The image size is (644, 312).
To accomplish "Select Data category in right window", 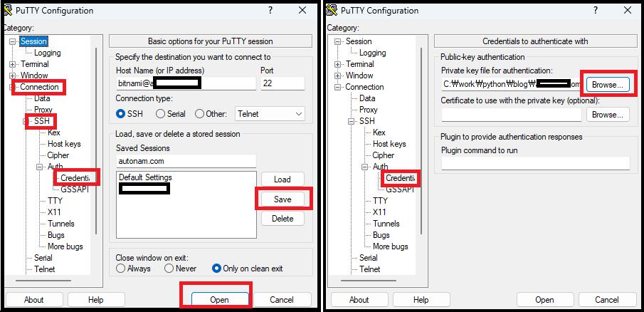I will coord(367,98).
